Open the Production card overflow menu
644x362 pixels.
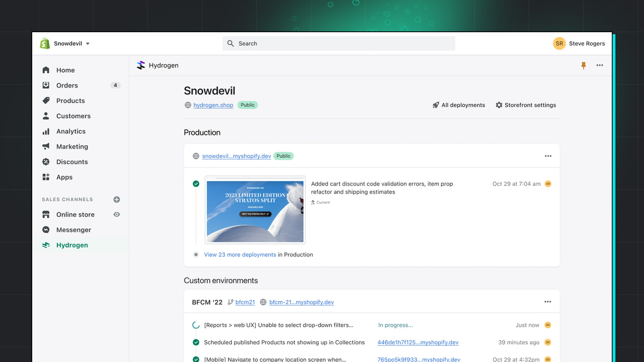548,156
